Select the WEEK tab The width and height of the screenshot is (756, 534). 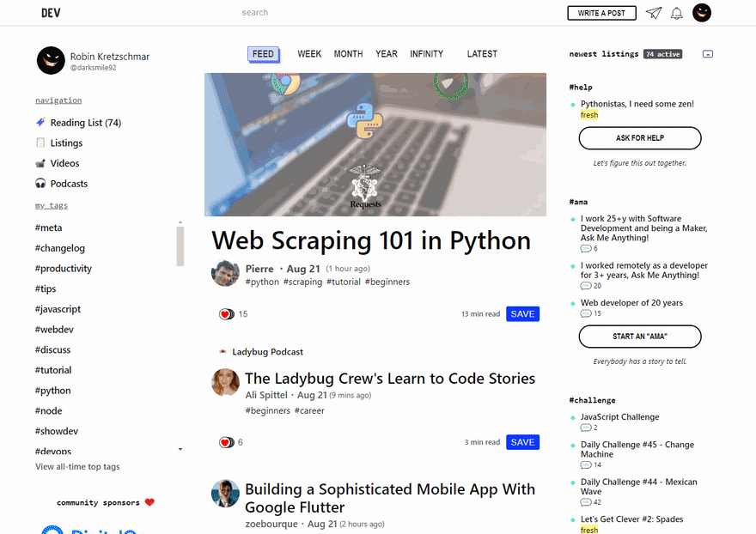[x=309, y=54]
